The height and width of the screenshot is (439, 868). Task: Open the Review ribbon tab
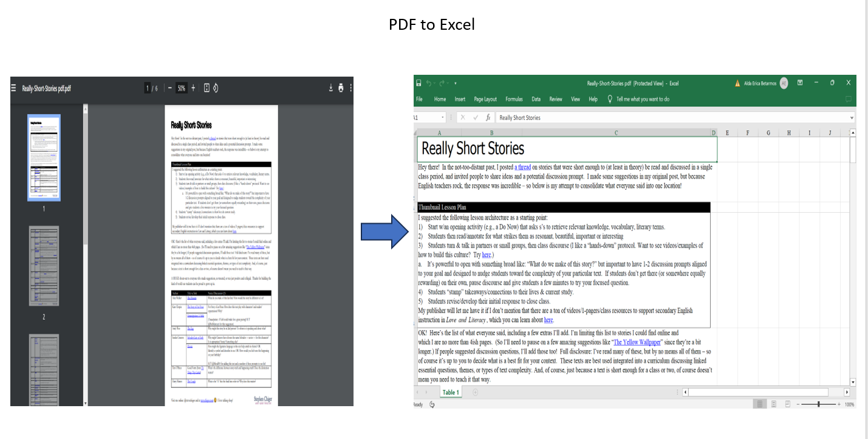click(556, 99)
